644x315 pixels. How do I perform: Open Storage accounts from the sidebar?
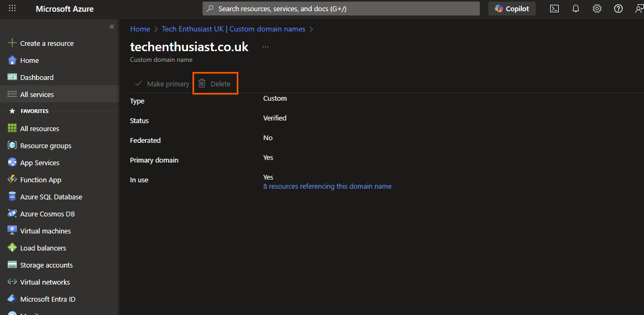48,264
